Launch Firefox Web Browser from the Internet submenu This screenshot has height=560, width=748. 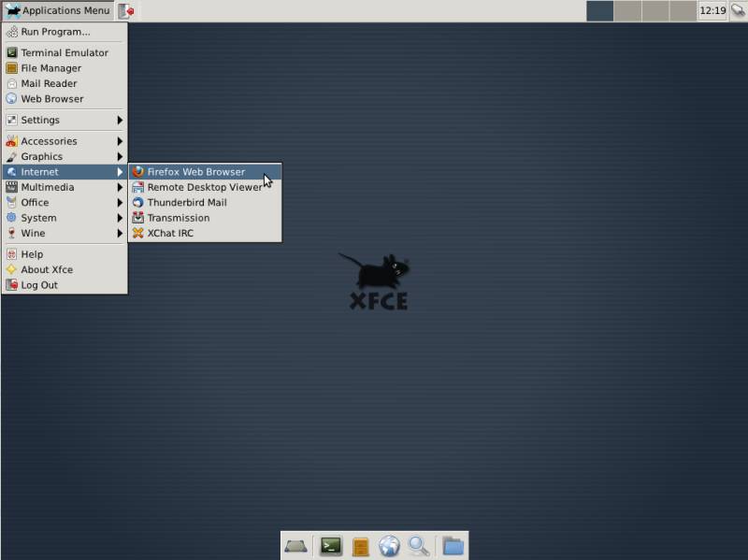[x=205, y=172]
